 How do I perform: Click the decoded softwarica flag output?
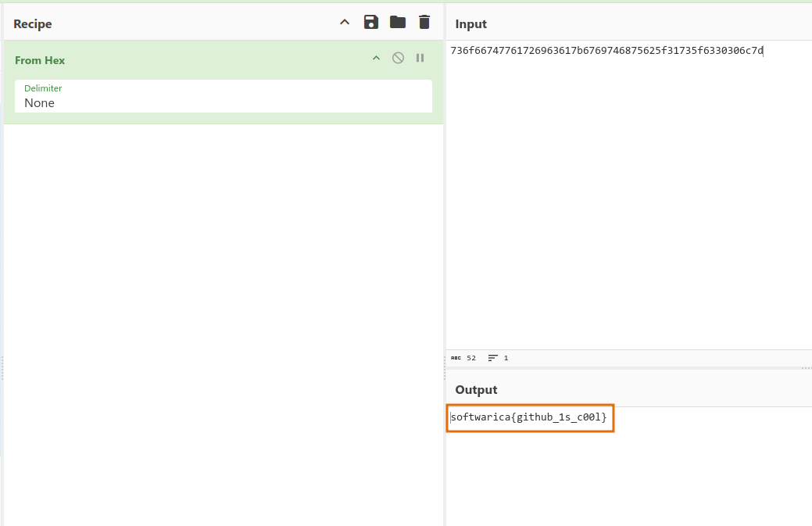[x=529, y=417]
